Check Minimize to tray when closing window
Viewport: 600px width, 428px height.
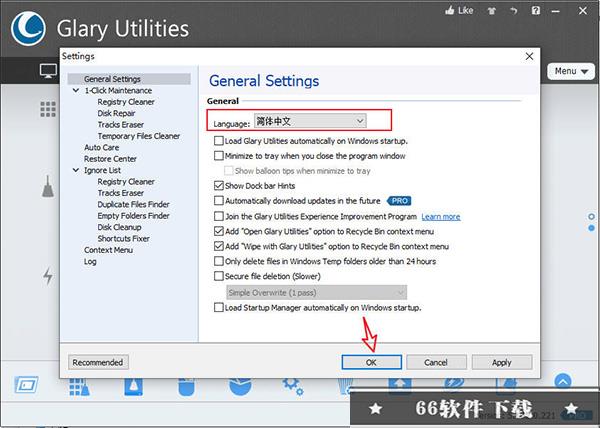218,156
